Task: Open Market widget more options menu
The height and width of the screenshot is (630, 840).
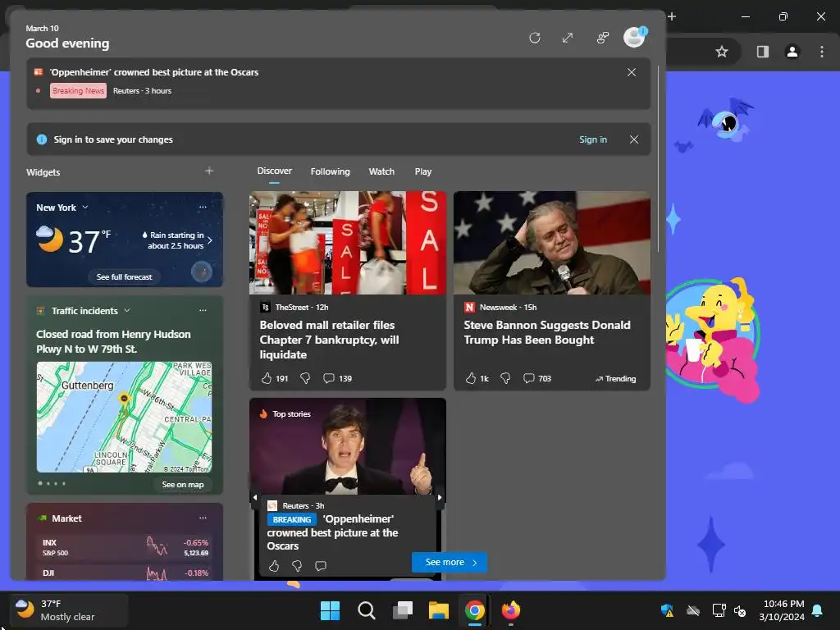Action: click(x=203, y=518)
